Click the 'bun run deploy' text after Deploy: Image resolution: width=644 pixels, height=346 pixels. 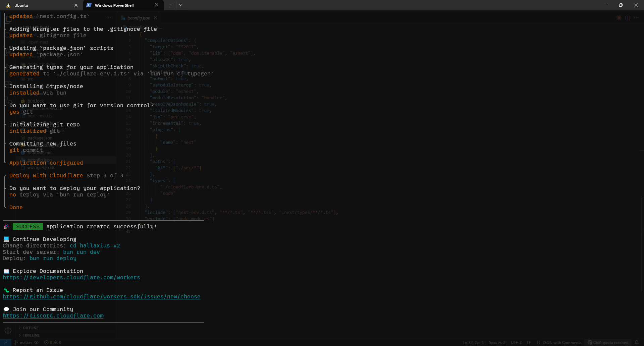(x=53, y=258)
